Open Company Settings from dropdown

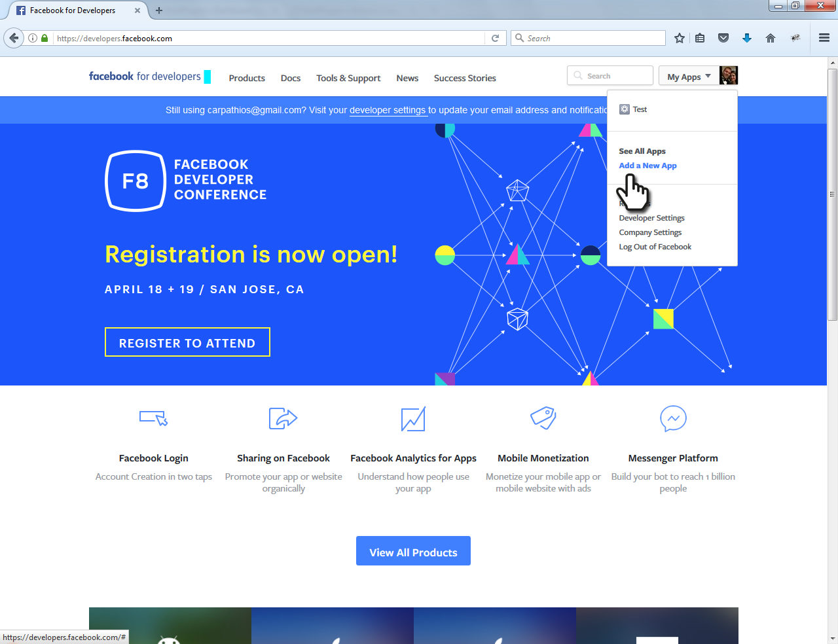click(x=650, y=232)
